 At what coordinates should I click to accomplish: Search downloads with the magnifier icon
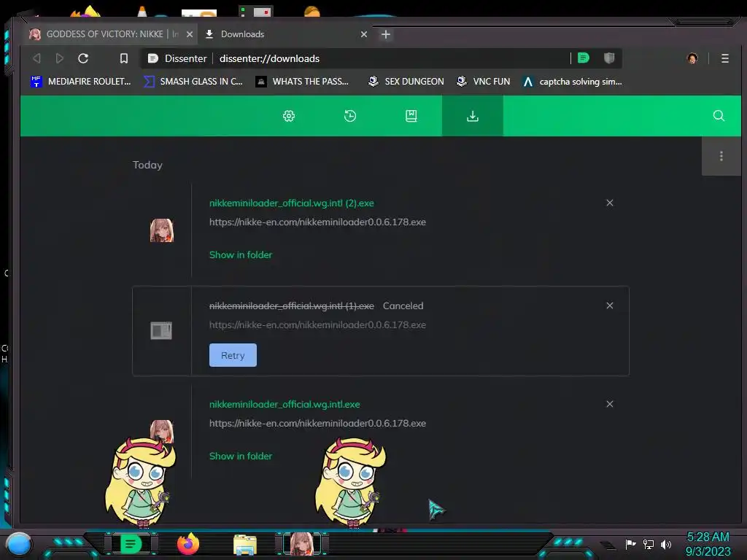719,116
